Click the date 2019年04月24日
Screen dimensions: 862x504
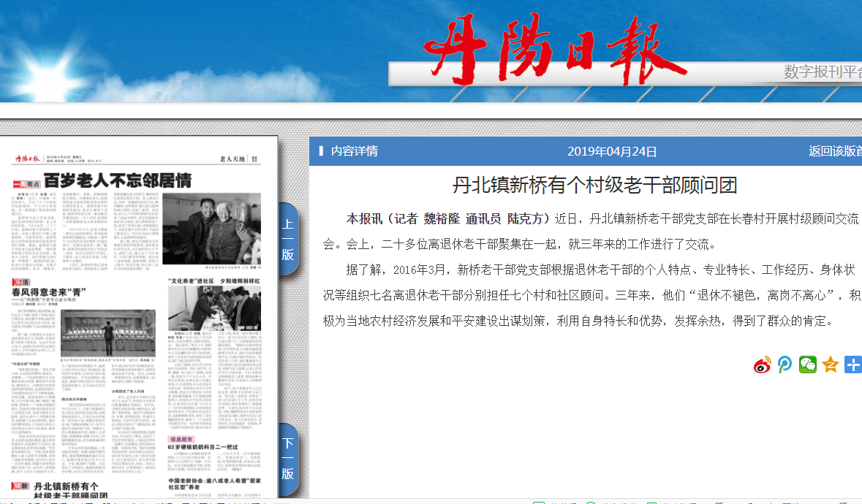[x=612, y=151]
